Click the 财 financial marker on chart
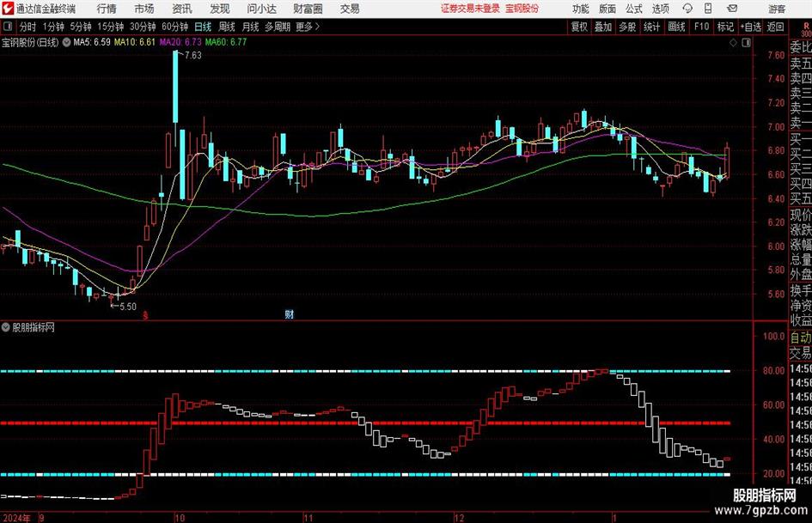812x523 pixels. pos(290,314)
